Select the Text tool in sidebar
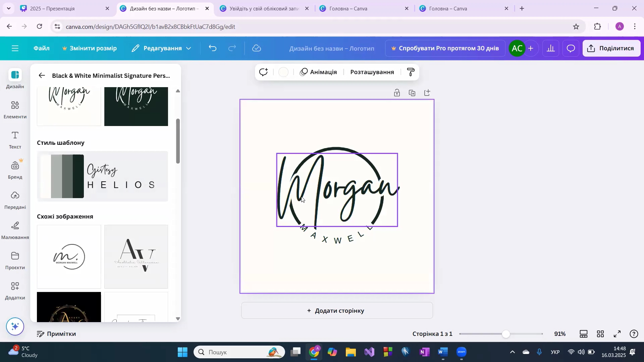The width and height of the screenshot is (644, 362). (15, 140)
